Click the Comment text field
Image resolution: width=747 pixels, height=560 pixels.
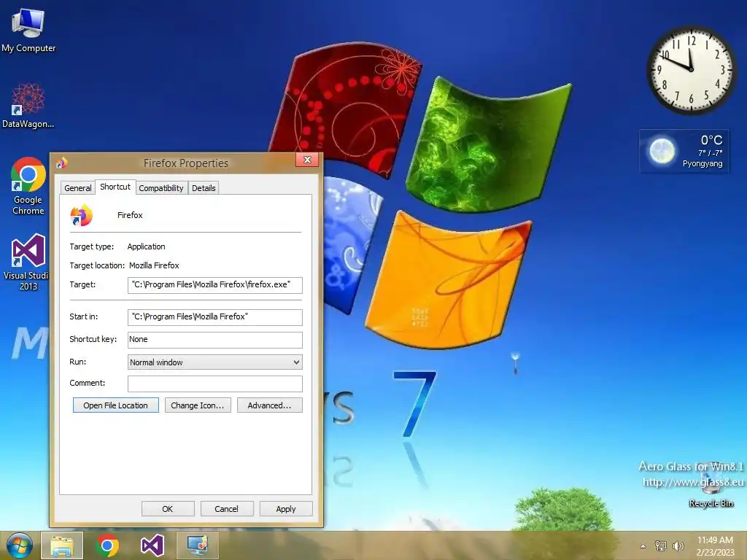pos(215,384)
